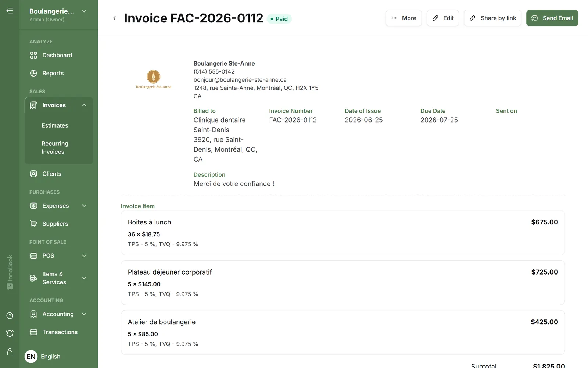The image size is (588, 368).
Task: Click the Boulangerie Ste-Anne logo
Action: [154, 79]
